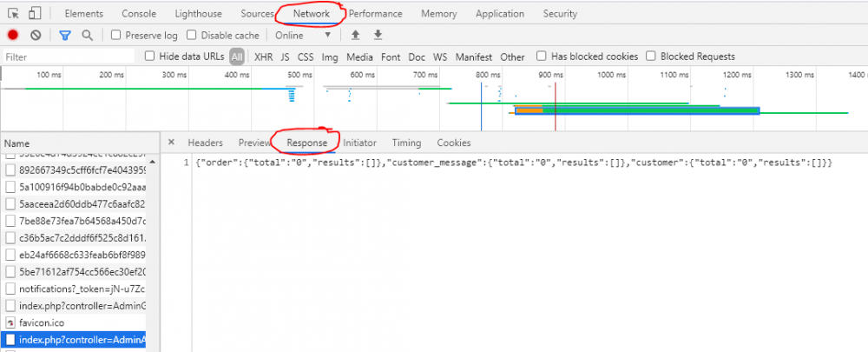Open the Console panel tab
Image resolution: width=868 pixels, height=352 pixels.
[139, 14]
